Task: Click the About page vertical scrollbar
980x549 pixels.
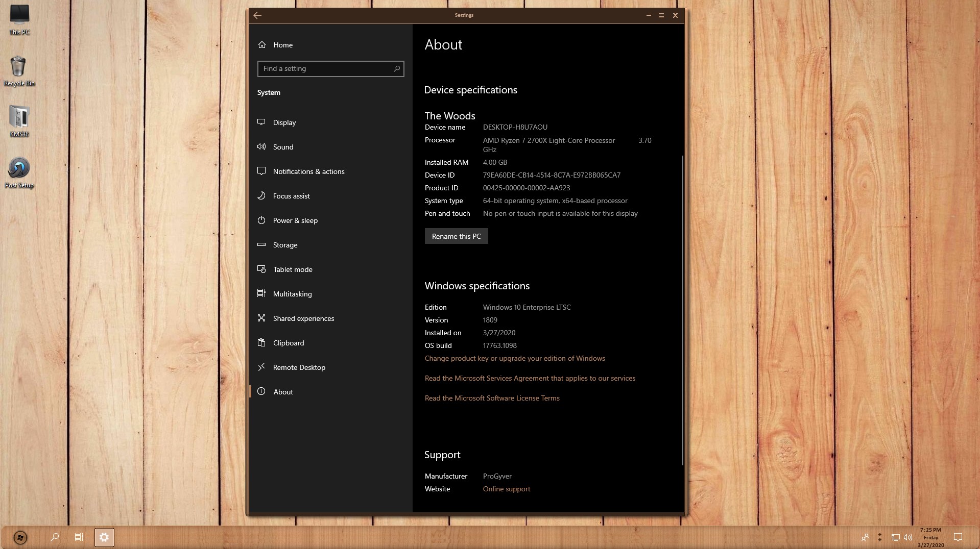Action: pyautogui.click(x=682, y=310)
